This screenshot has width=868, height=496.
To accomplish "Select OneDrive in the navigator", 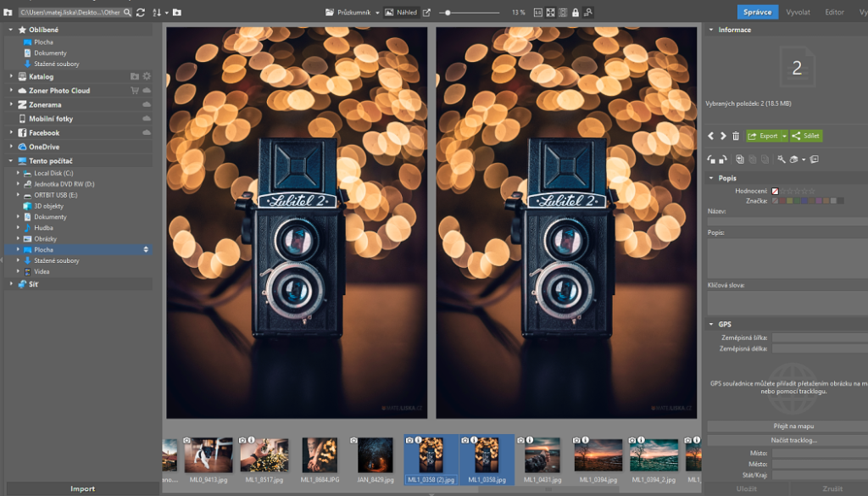I will click(44, 147).
